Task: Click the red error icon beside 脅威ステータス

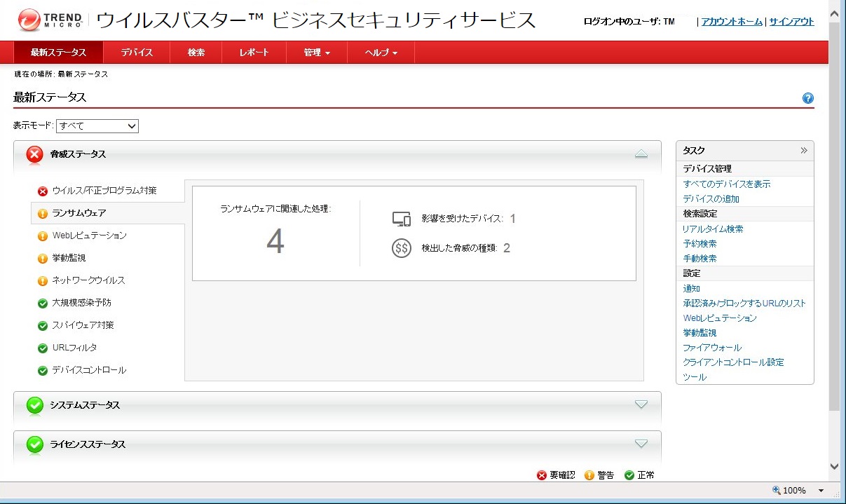Action: point(34,154)
